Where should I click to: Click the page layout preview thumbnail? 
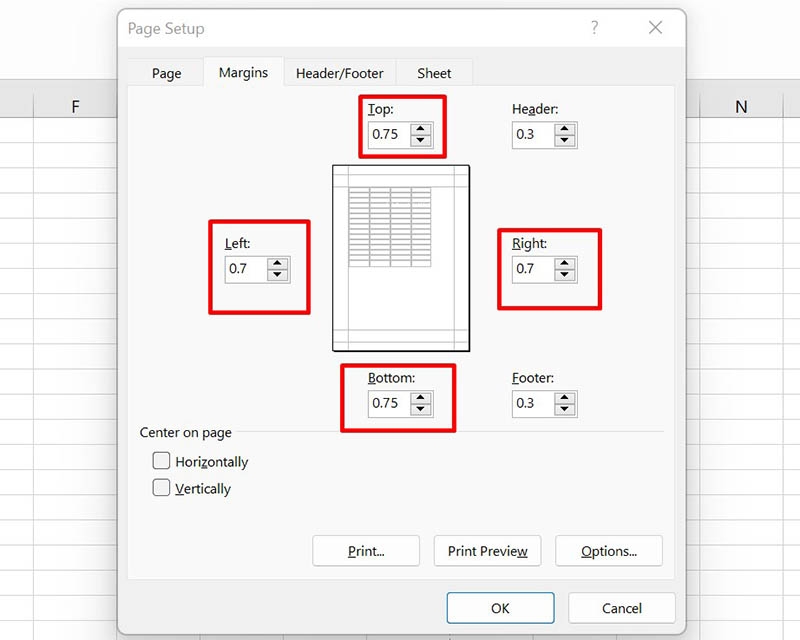(x=399, y=258)
